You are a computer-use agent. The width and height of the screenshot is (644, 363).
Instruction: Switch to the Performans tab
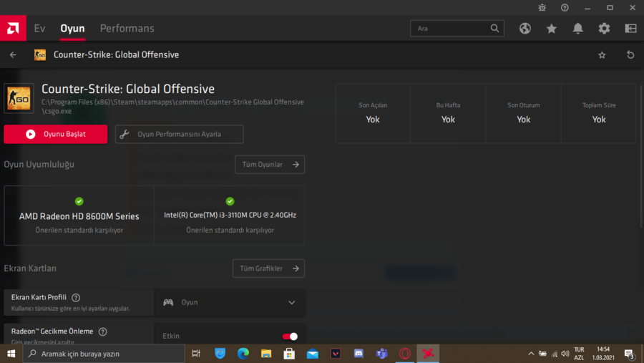(x=127, y=29)
